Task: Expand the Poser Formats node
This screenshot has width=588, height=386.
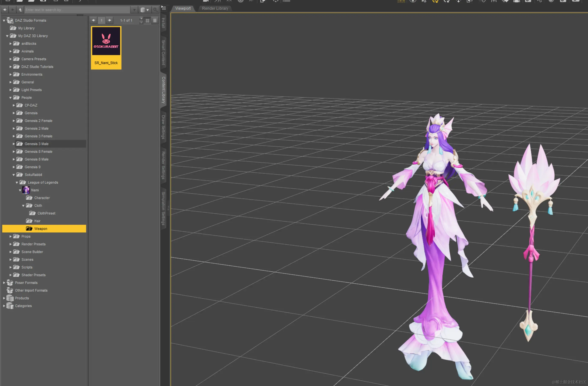Action: coord(4,283)
